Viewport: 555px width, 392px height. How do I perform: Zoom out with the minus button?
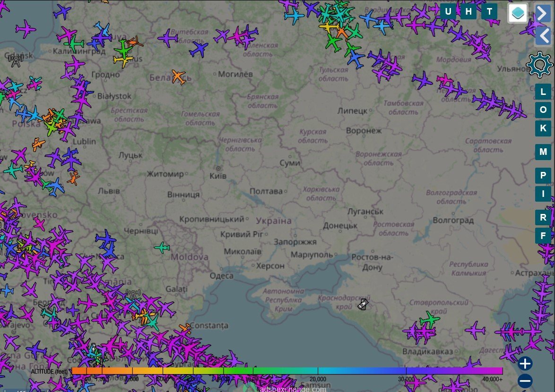[525, 381]
